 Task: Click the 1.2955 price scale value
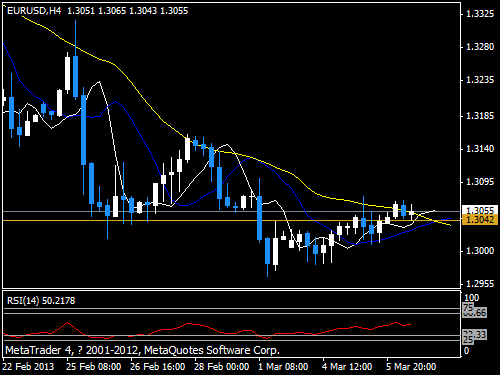pos(480,284)
